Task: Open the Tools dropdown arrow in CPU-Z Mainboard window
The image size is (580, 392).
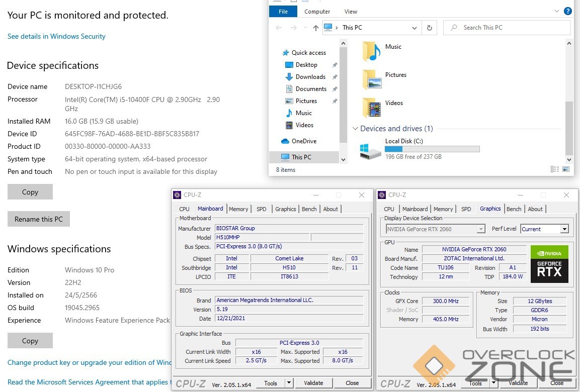Action: 289,383
